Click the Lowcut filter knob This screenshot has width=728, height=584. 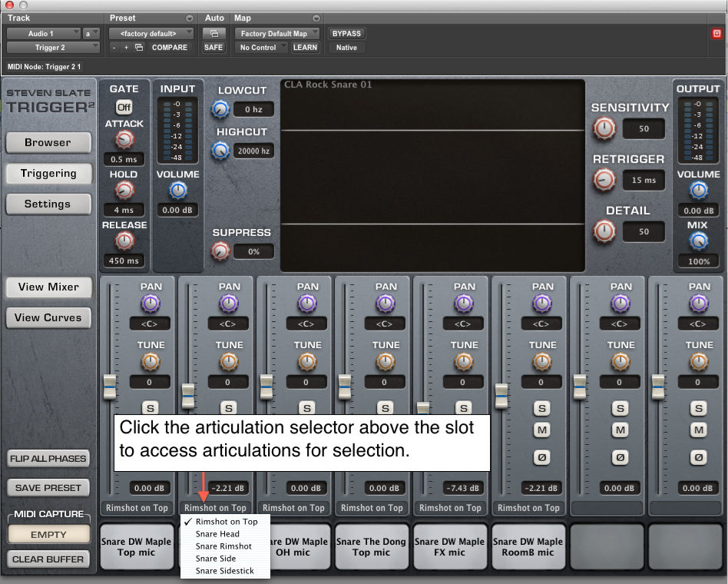click(220, 110)
